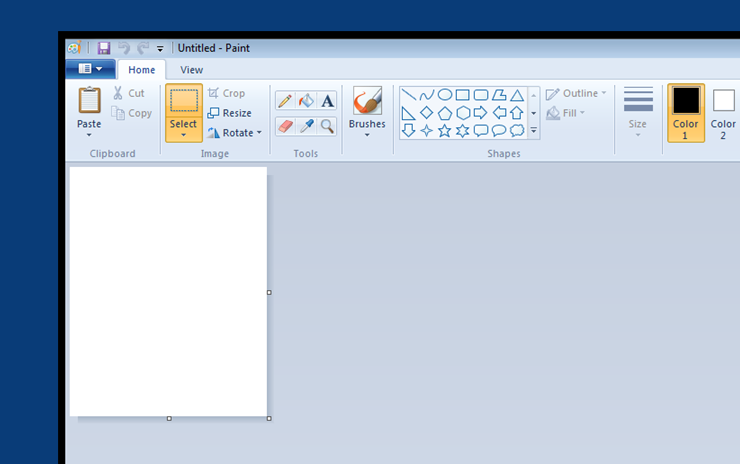Viewport: 740px width, 464px height.
Task: Click the Paint application icon in title bar
Action: [x=74, y=48]
